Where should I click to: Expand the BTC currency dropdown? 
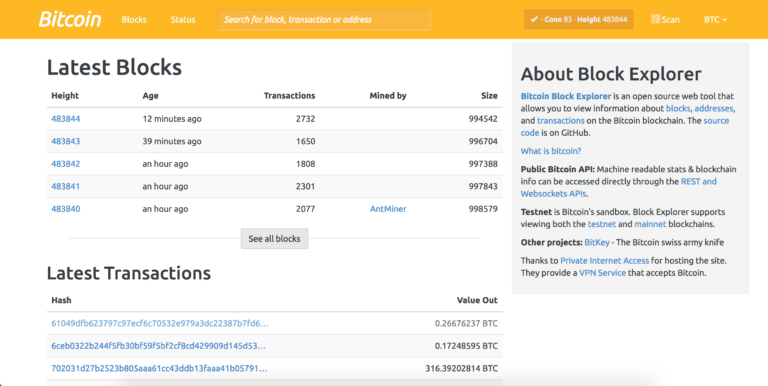(715, 20)
